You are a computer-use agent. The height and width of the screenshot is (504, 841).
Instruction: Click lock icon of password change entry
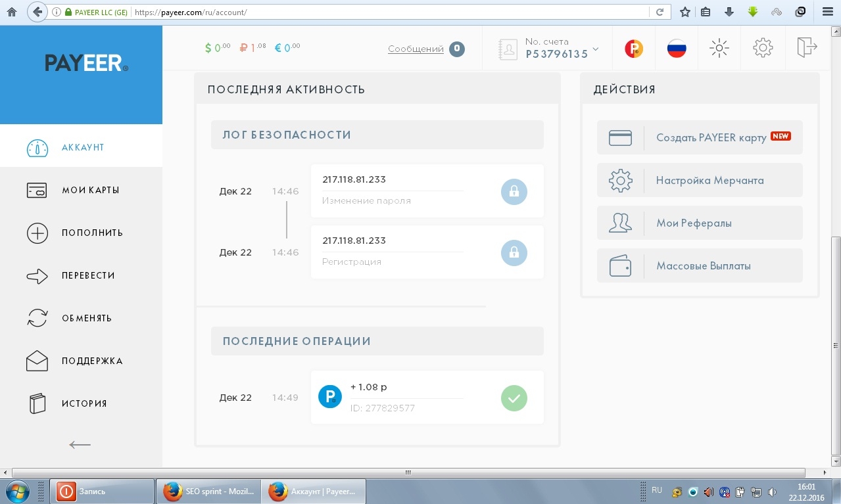(x=514, y=192)
